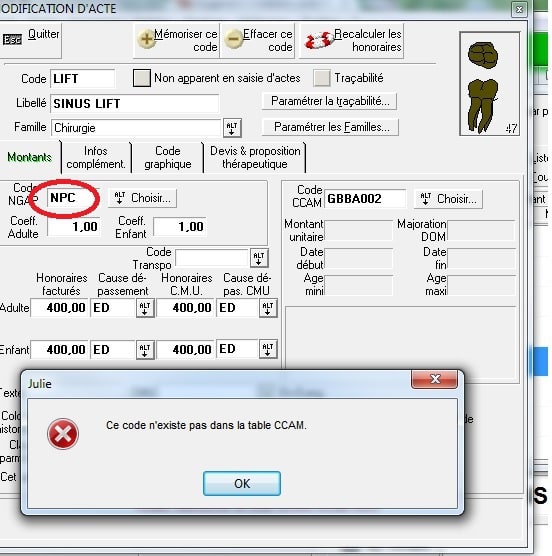The width and height of the screenshot is (552, 556).
Task: Click Enfant Honoraires C.M.U. 400,00 field
Action: [185, 350]
